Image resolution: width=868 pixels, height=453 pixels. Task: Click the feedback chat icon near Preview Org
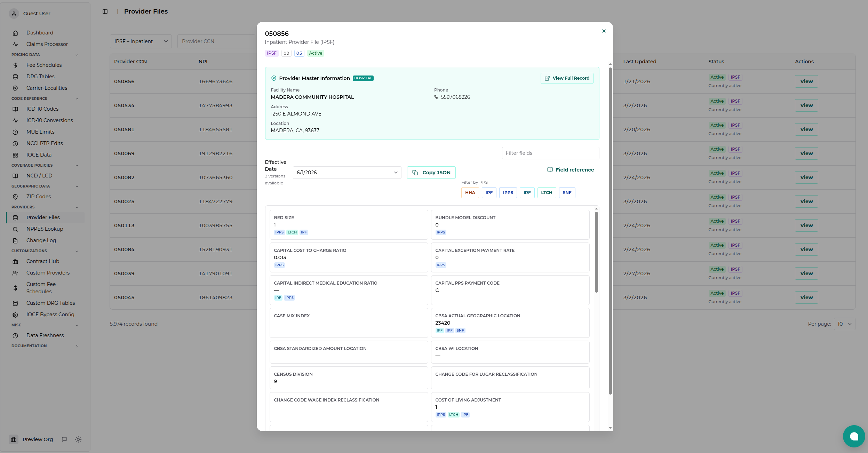coord(64,439)
